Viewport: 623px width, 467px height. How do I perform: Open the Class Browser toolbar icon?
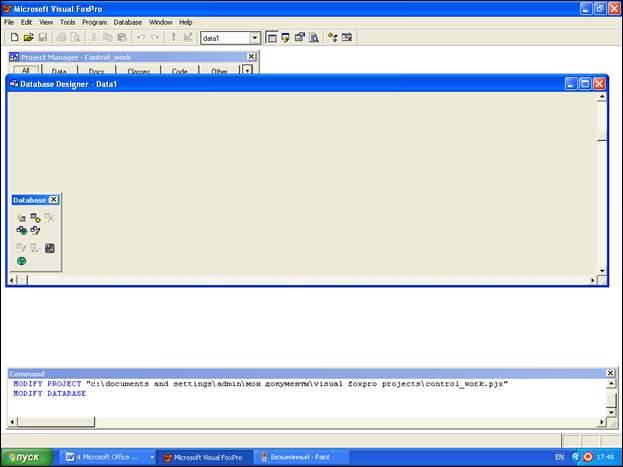tap(333, 38)
